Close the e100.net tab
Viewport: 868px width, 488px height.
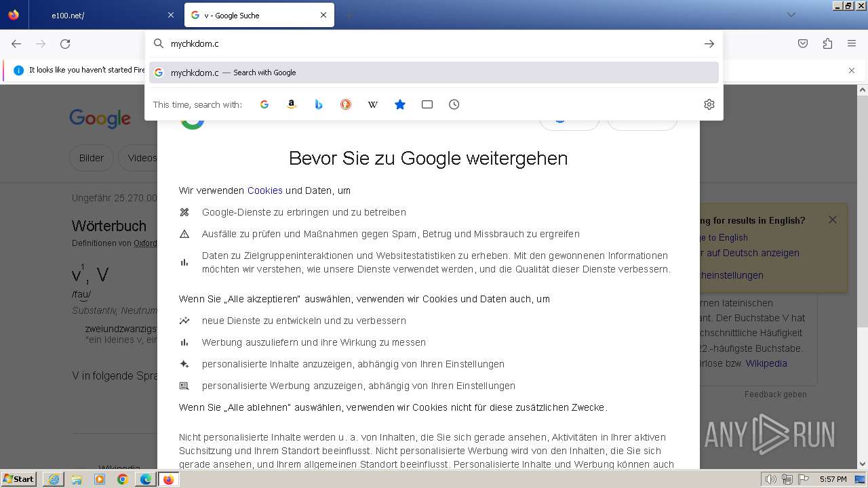click(x=171, y=15)
